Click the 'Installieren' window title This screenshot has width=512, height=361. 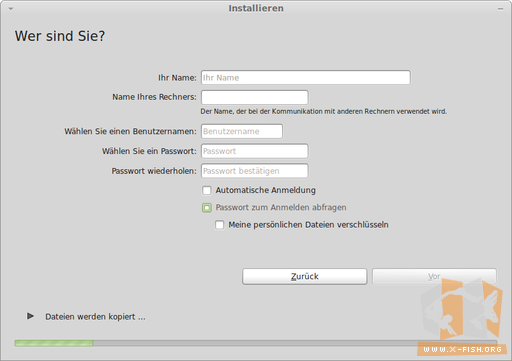pyautogui.click(x=256, y=8)
